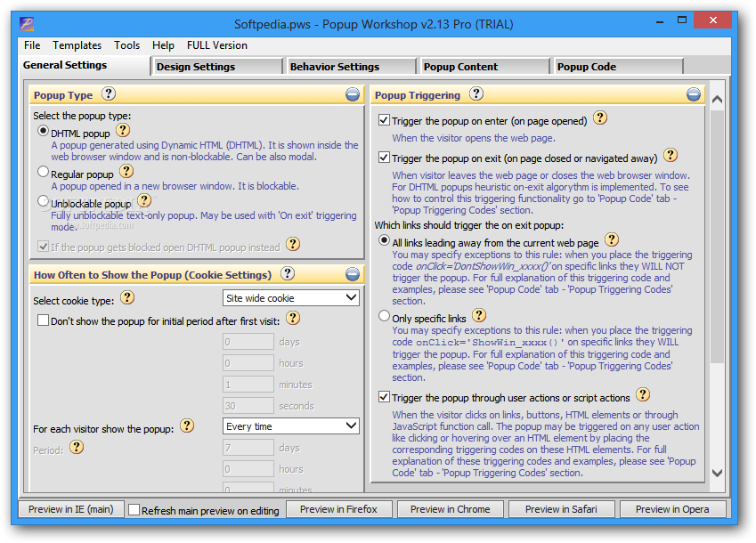Viewport: 756px width, 543px height.
Task: Click the scrollbar down arrow
Action: 717,474
